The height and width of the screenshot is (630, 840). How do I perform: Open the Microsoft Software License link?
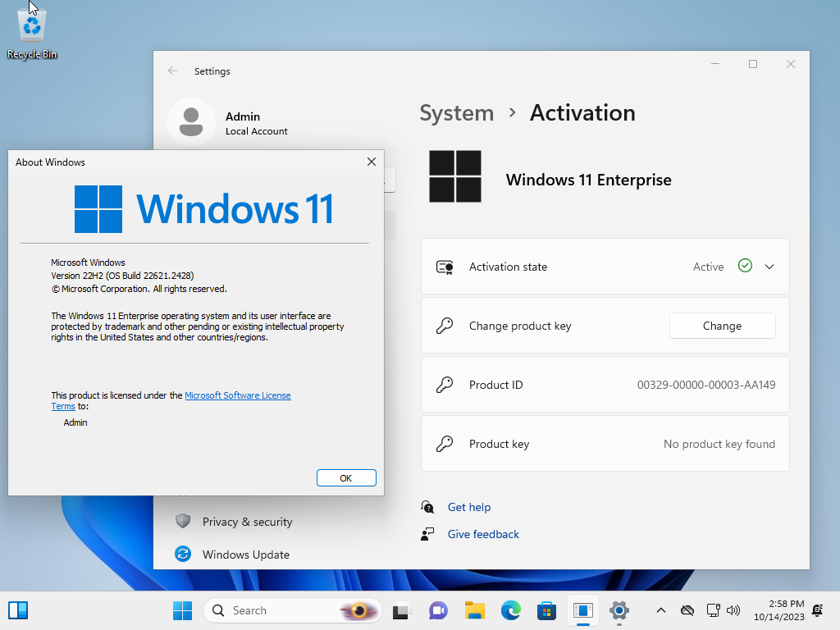238,395
